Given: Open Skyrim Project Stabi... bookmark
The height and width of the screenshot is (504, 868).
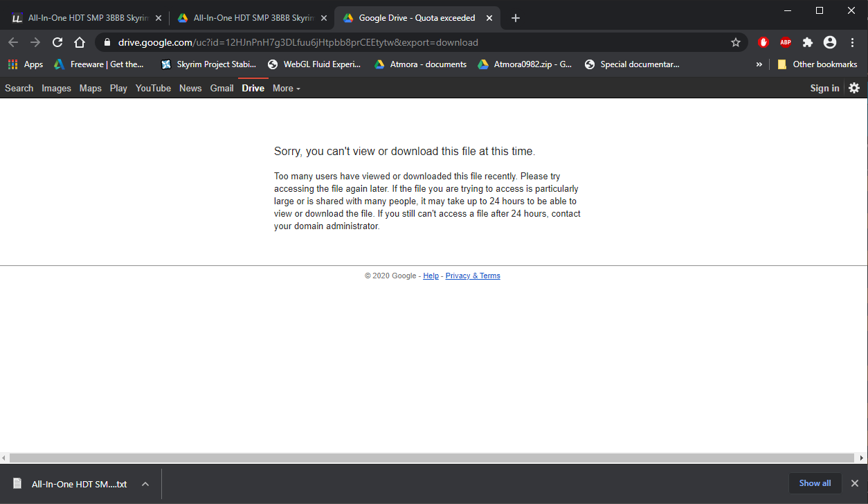Looking at the screenshot, I should 208,64.
